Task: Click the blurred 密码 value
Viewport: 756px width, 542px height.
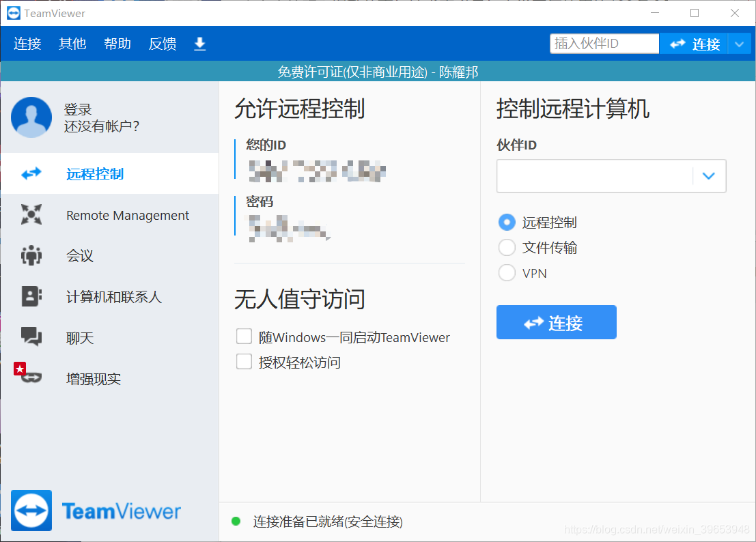Action: click(x=288, y=228)
